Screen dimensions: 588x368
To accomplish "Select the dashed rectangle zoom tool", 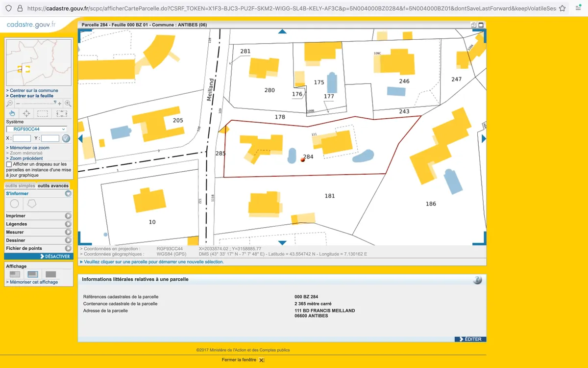I will tap(43, 113).
